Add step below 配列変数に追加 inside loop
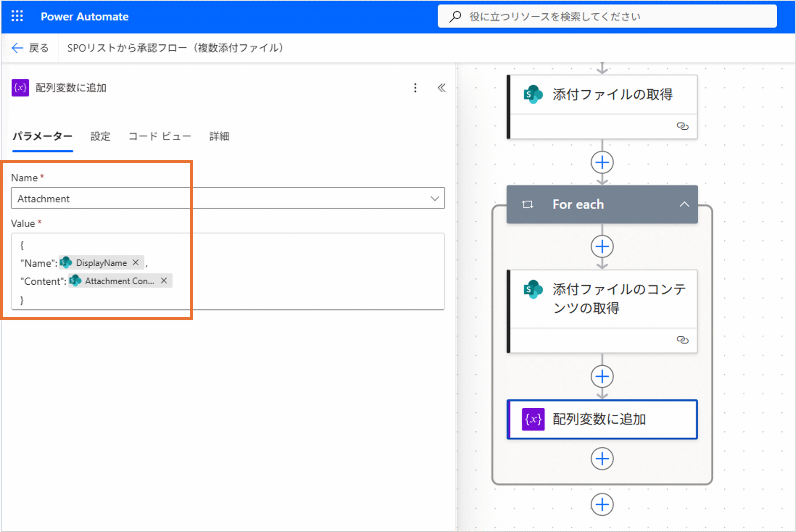This screenshot has width=796, height=532. pyautogui.click(x=602, y=459)
